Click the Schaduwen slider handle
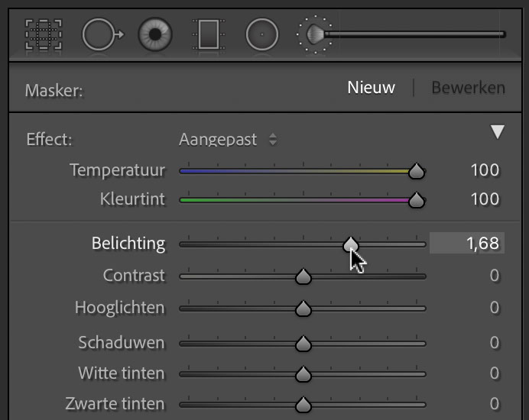Screen dimensions: 529x420 (303, 344)
